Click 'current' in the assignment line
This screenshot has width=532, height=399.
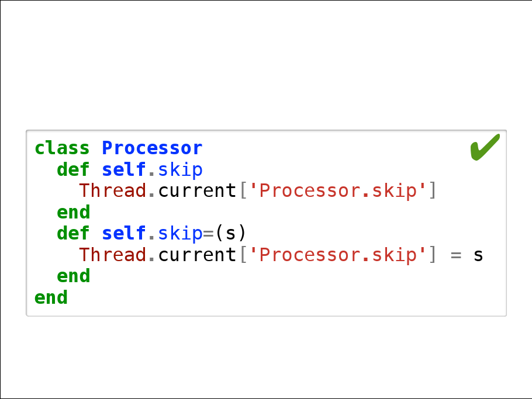pyautogui.click(x=197, y=255)
